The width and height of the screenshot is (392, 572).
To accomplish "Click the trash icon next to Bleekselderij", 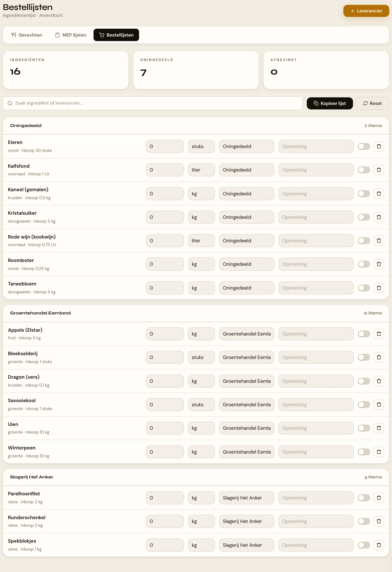I will (379, 357).
